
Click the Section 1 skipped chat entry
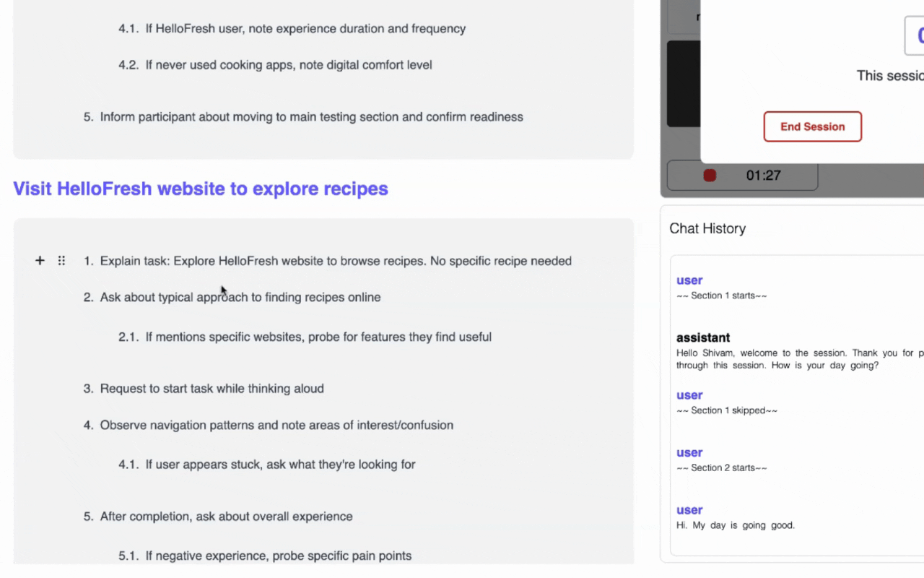click(x=727, y=410)
